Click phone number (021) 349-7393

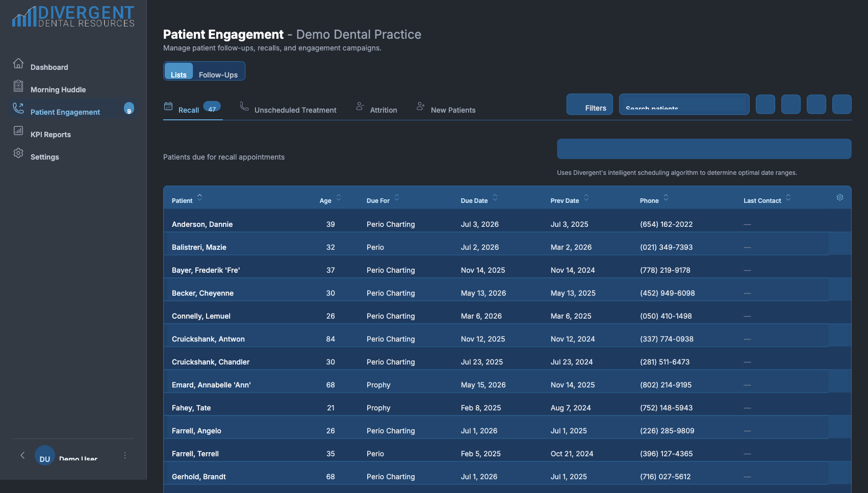coord(667,247)
